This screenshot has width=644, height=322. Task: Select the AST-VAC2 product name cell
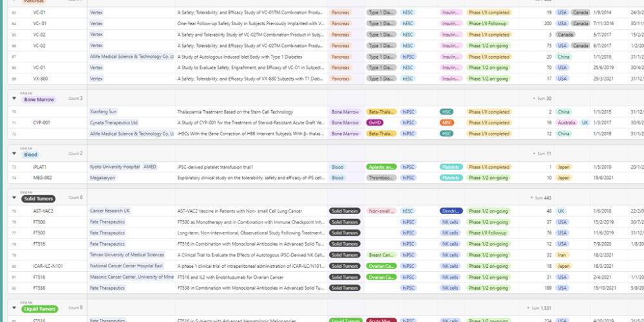pyautogui.click(x=43, y=211)
